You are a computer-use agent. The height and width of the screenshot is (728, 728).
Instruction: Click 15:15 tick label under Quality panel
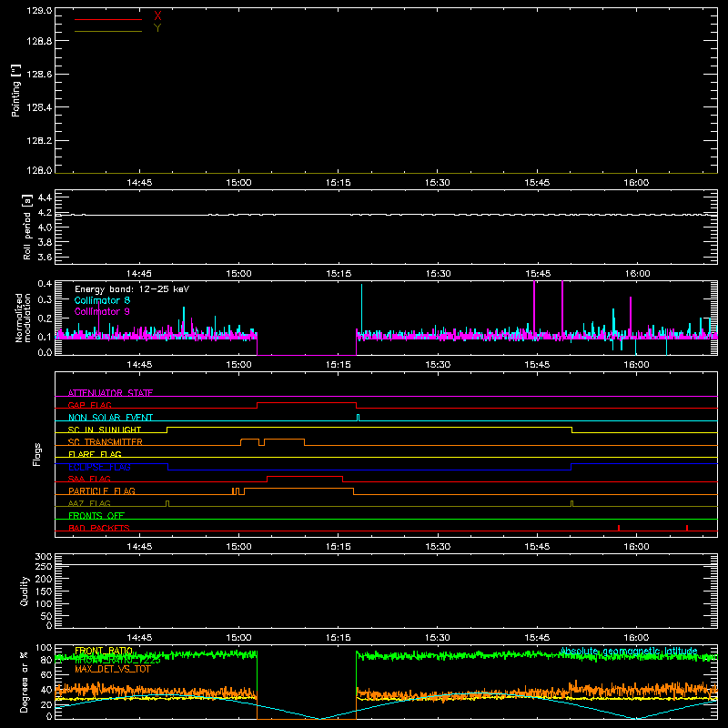pos(339,638)
